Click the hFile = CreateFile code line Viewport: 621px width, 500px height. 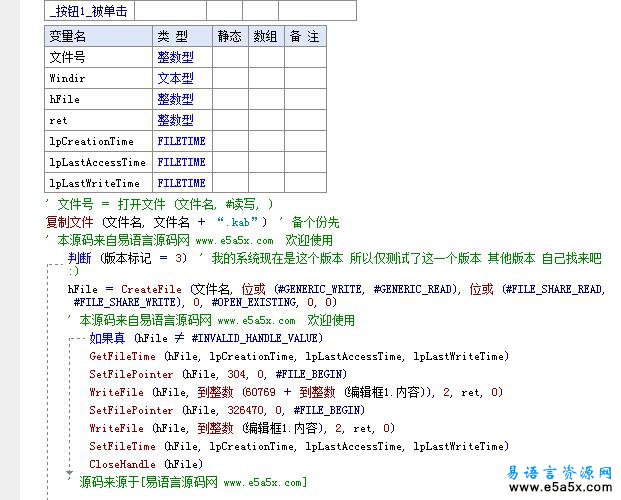[x=336, y=296]
